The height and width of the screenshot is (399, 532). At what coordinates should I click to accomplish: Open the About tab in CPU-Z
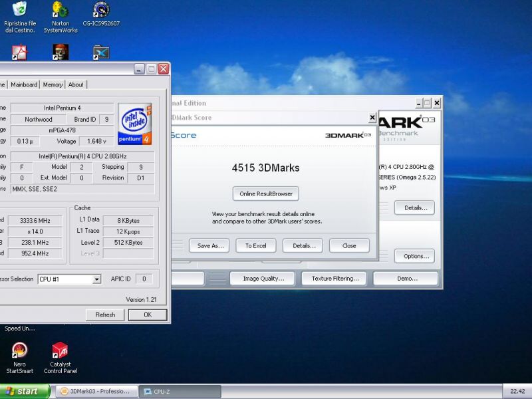tap(76, 84)
